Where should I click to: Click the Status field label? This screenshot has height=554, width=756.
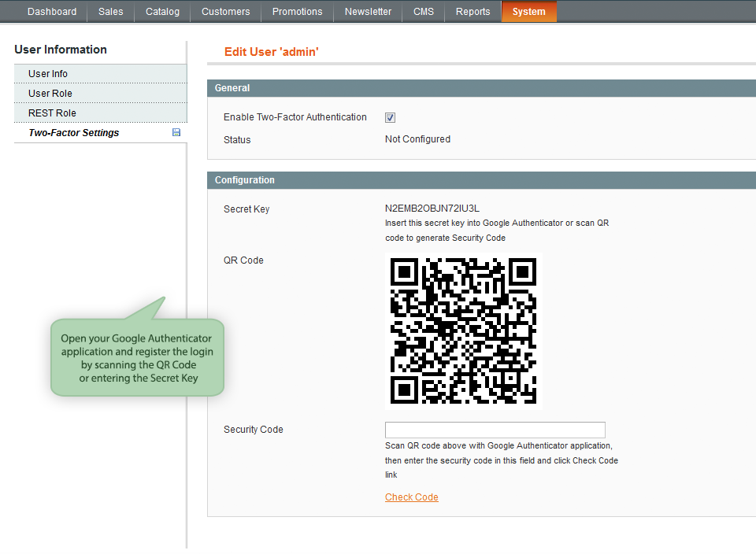pos(237,140)
